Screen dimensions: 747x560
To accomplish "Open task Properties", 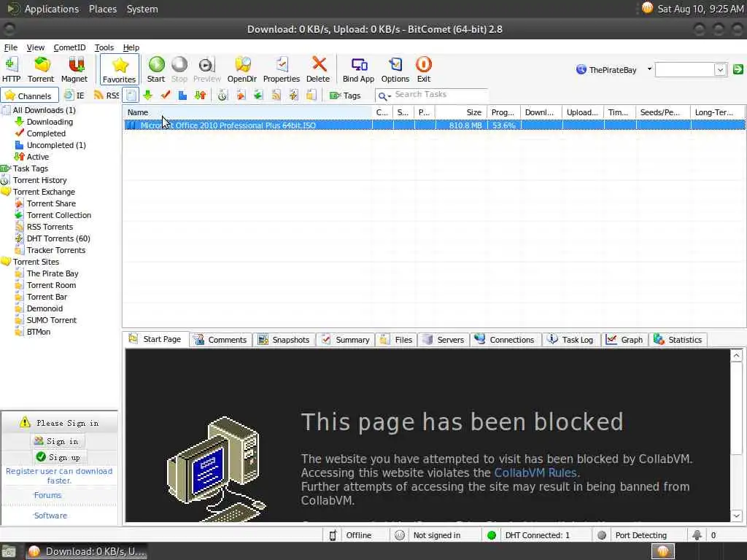I will [x=282, y=69].
